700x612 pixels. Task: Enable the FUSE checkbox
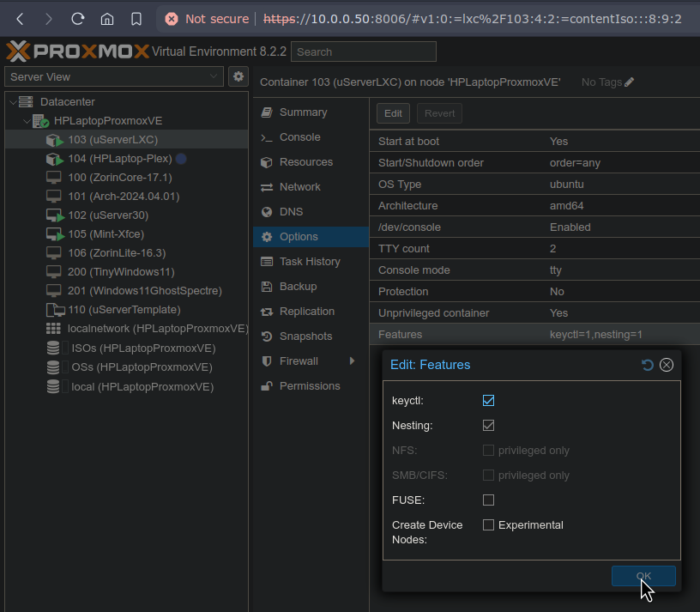pyautogui.click(x=488, y=500)
